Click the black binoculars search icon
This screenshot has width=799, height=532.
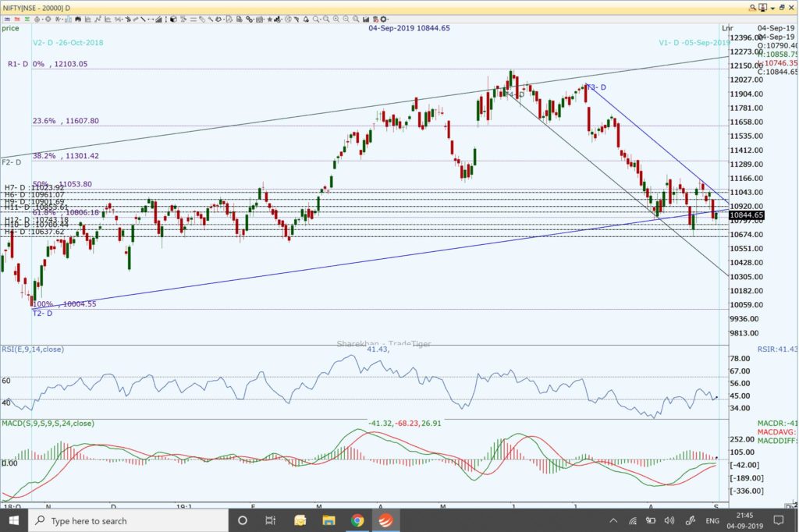[x=78, y=20]
